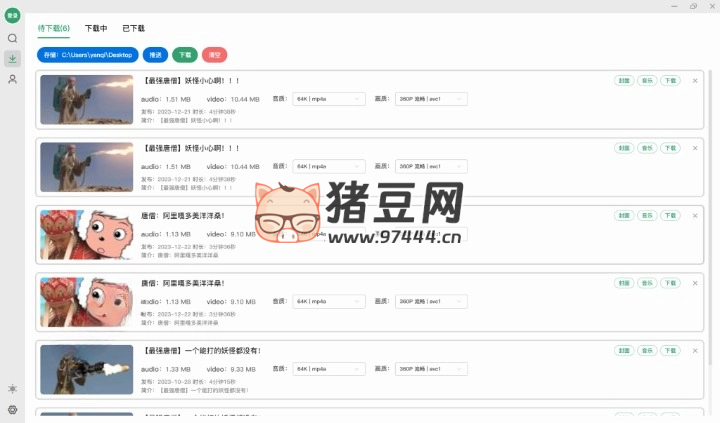Open the search icon in the sidebar
720x423 pixels.
coord(12,38)
